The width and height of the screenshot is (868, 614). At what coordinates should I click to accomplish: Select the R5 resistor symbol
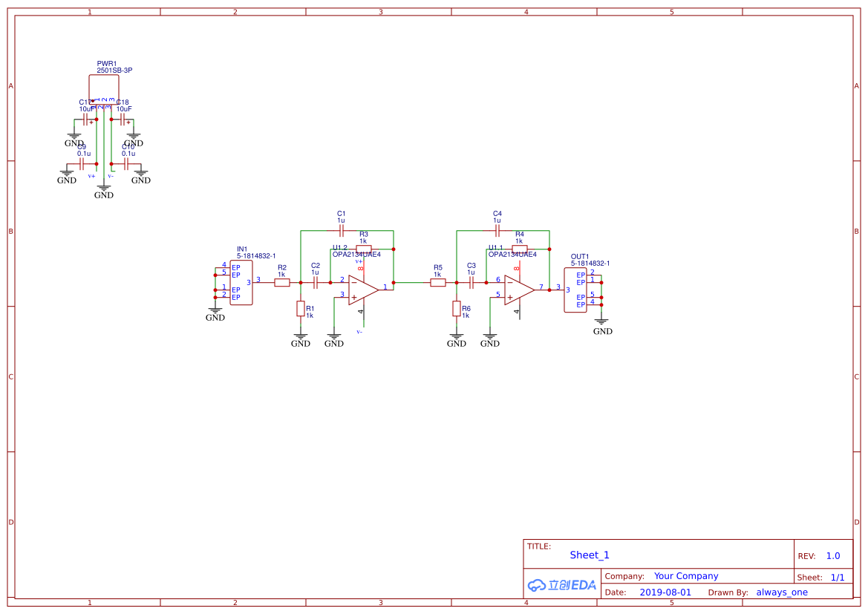pos(438,282)
